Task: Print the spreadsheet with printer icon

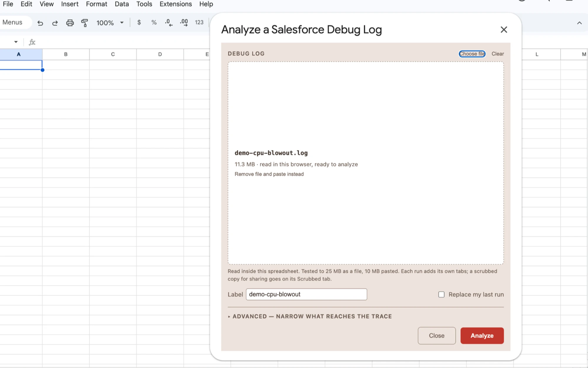Action: 70,23
